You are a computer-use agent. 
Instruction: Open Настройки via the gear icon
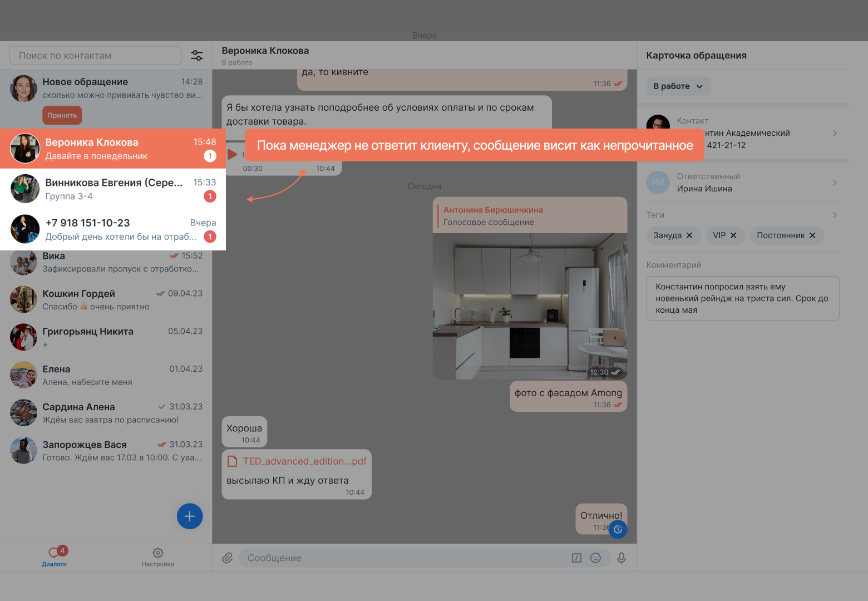[158, 557]
